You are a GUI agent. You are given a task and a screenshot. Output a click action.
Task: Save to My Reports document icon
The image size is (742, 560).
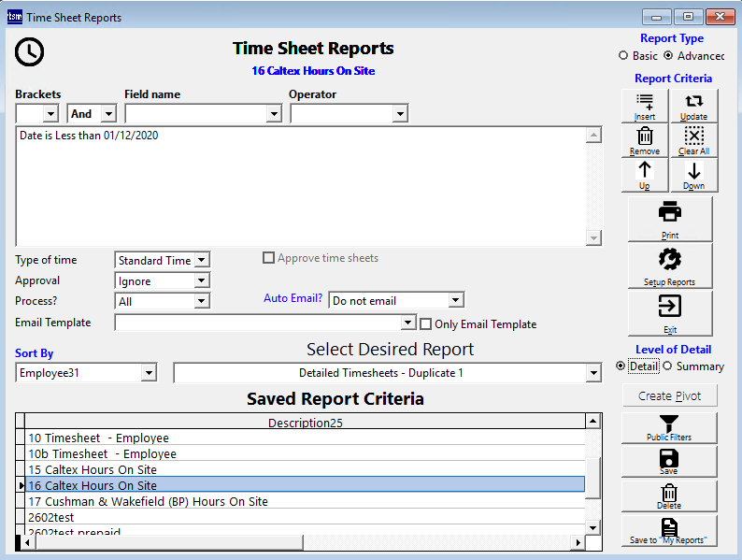pyautogui.click(x=669, y=530)
